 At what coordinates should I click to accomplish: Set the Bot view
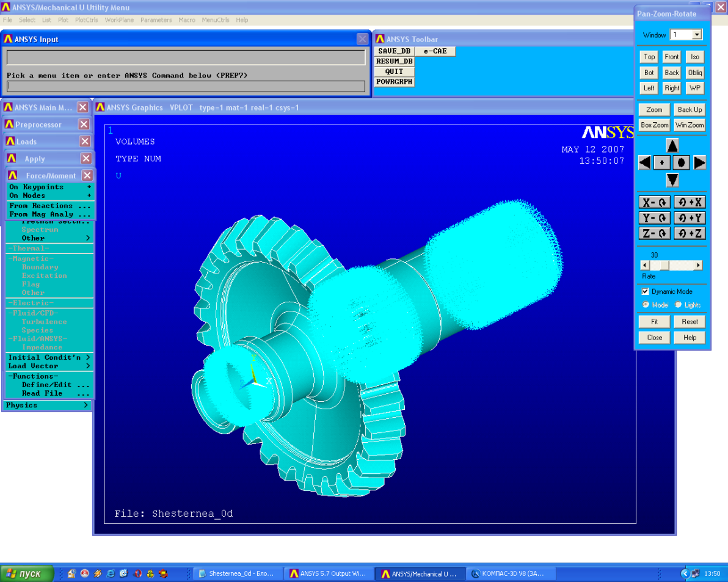click(649, 73)
